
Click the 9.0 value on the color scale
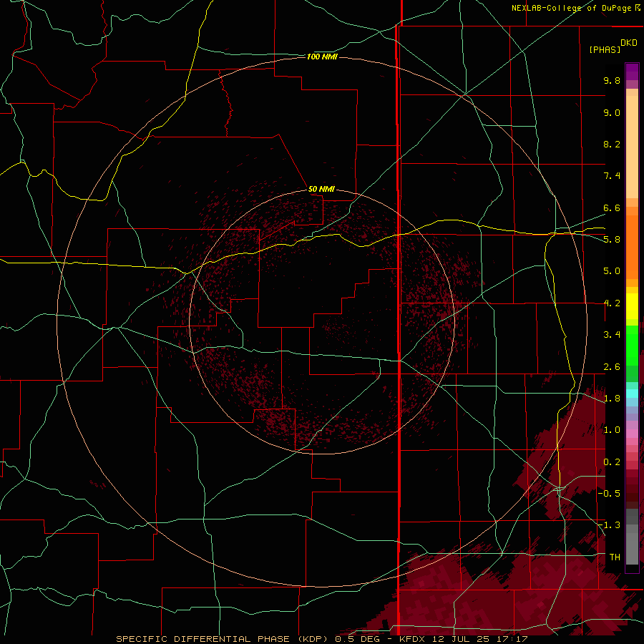click(612, 112)
